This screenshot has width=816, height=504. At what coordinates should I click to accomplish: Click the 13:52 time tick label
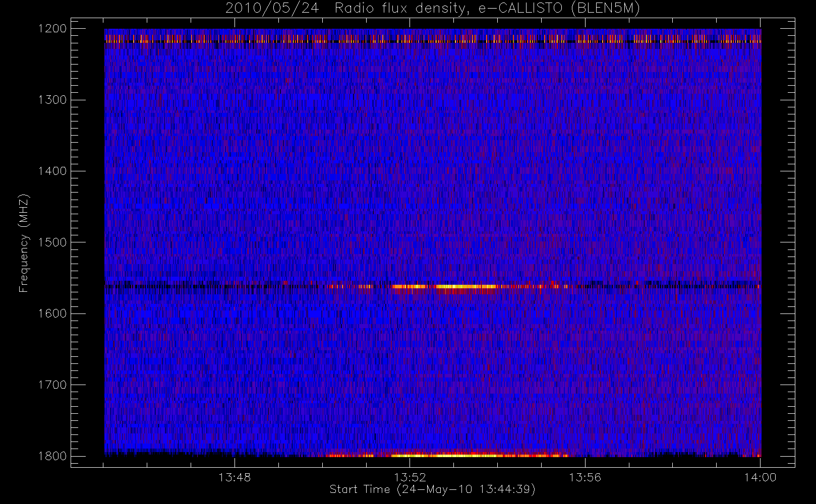410,477
